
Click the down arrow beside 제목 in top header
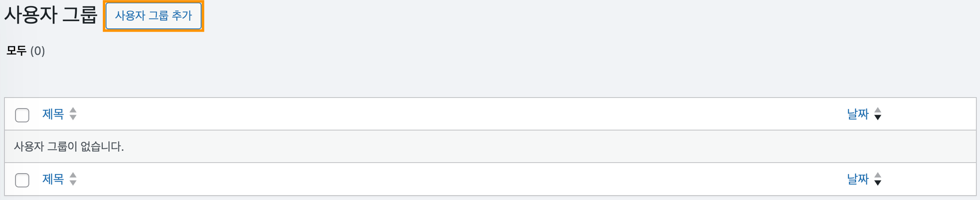coord(73,117)
